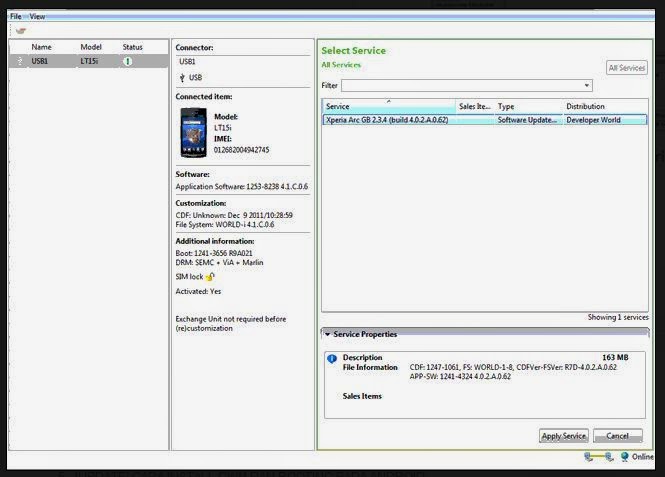The image size is (665, 477).
Task: Click the Cancel button
Action: tap(618, 436)
